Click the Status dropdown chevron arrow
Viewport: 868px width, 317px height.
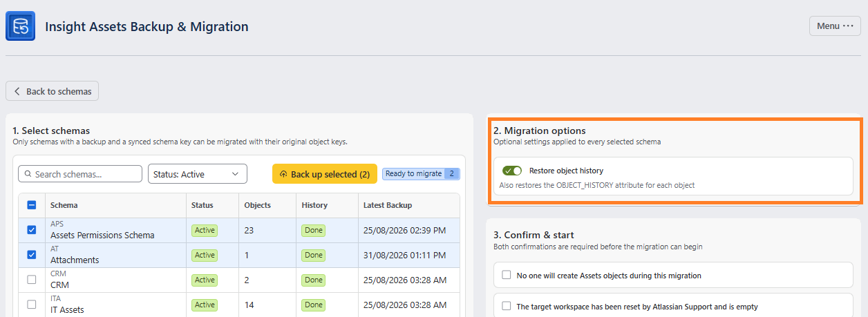(235, 174)
